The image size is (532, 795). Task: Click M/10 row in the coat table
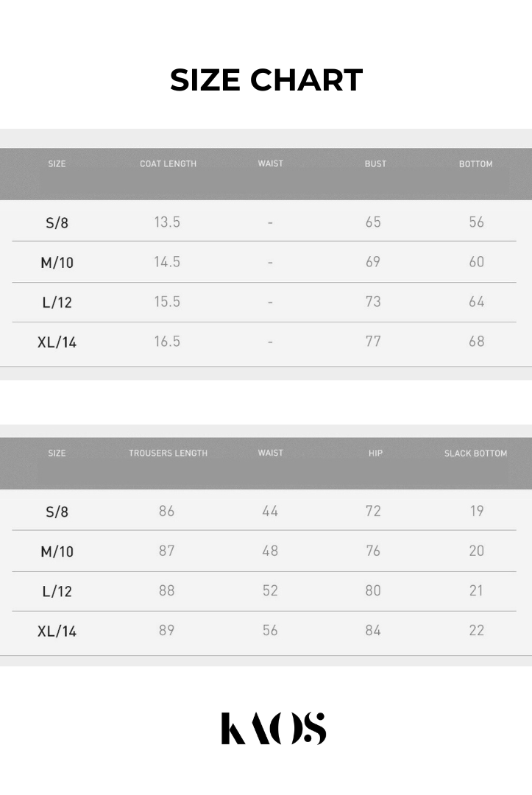click(57, 262)
